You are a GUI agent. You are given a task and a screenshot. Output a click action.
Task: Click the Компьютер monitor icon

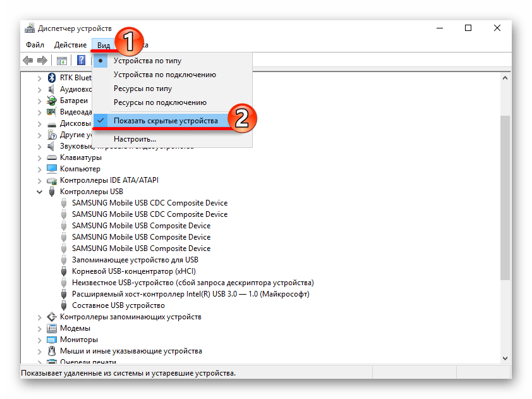(x=52, y=169)
